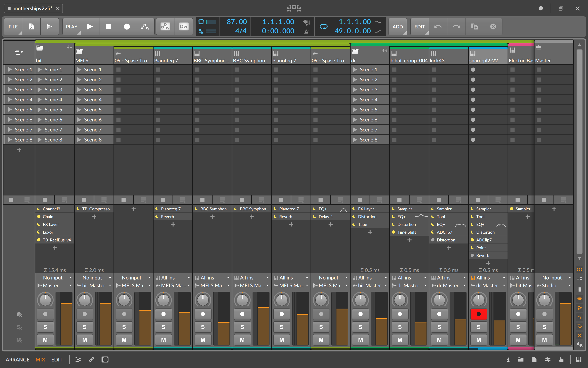Click the crossfader A/B icon
This screenshot has height=368, width=588.
579,345
